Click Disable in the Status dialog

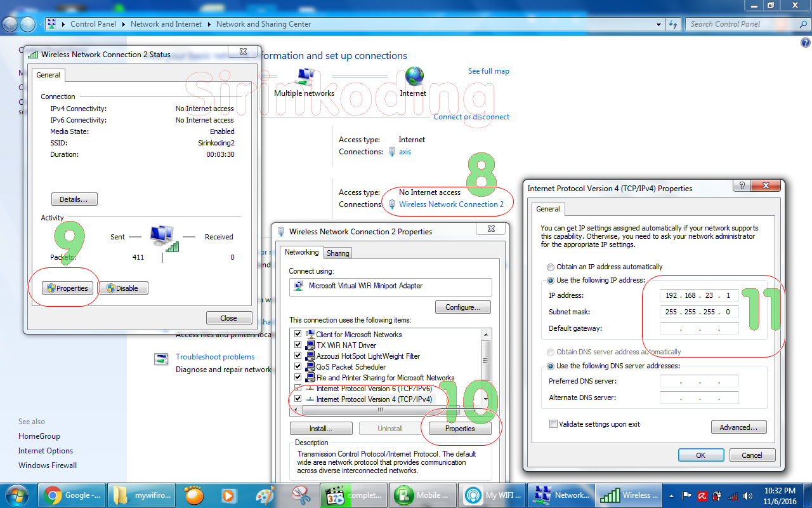click(123, 288)
